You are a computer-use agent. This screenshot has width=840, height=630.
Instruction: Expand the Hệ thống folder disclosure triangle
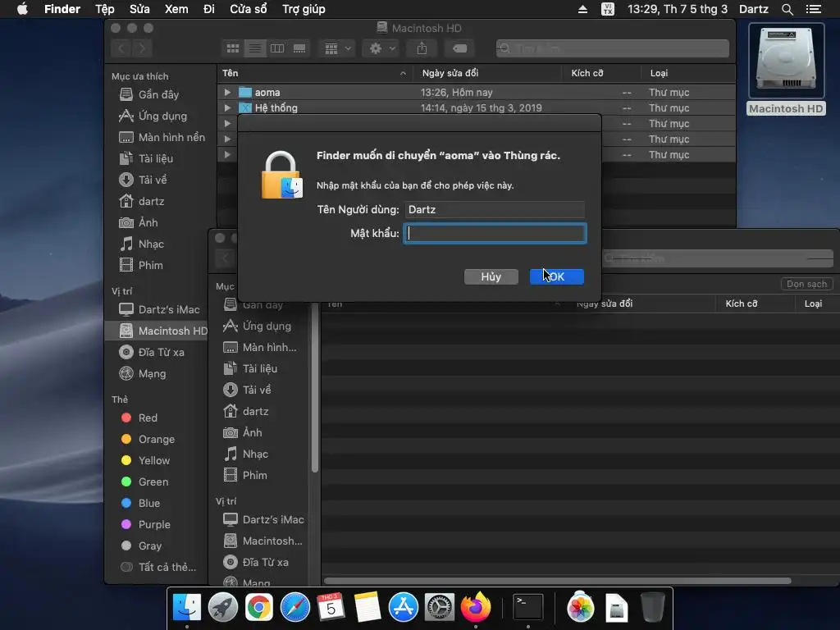click(x=227, y=107)
